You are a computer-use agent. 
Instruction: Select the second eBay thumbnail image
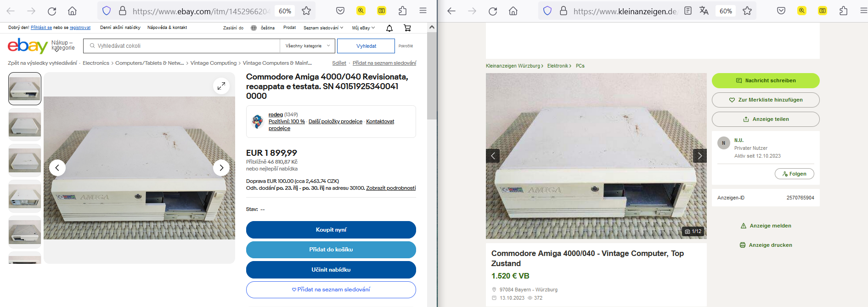point(25,125)
